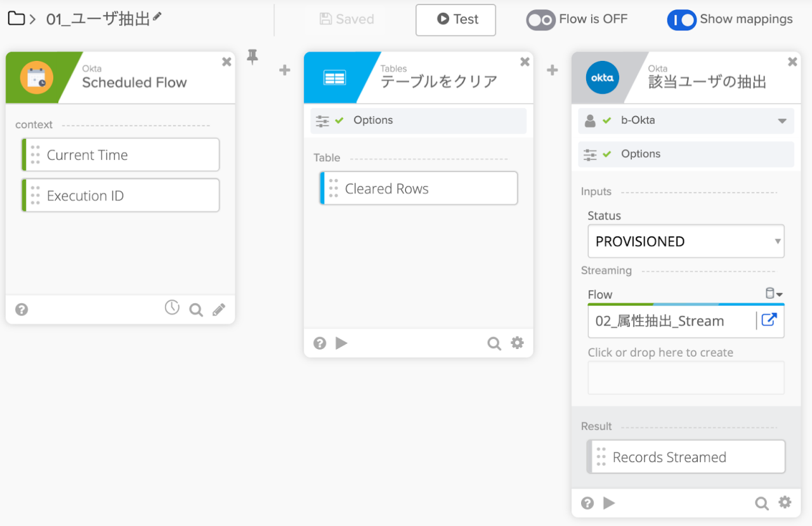Turn the Flow is OFF toggle on
Image resolution: width=812 pixels, height=526 pixels.
[540, 20]
